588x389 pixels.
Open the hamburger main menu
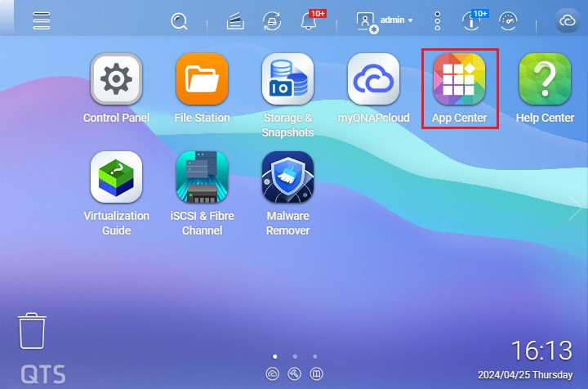[42, 20]
